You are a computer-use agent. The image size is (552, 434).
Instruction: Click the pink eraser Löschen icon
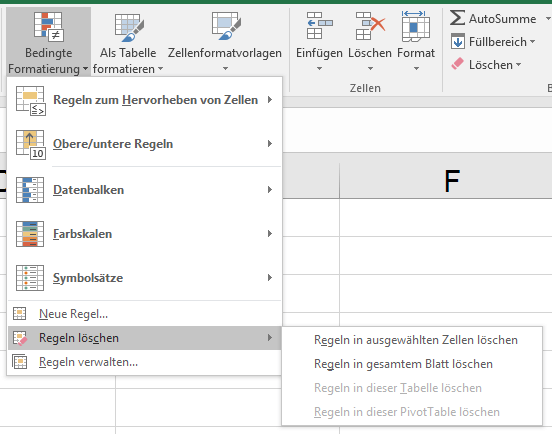pyautogui.click(x=458, y=64)
